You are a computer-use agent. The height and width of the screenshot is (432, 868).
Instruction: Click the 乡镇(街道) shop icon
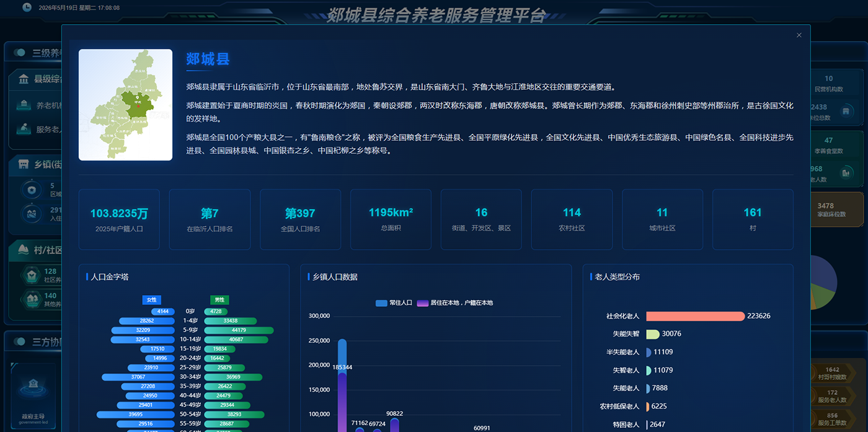click(x=24, y=164)
